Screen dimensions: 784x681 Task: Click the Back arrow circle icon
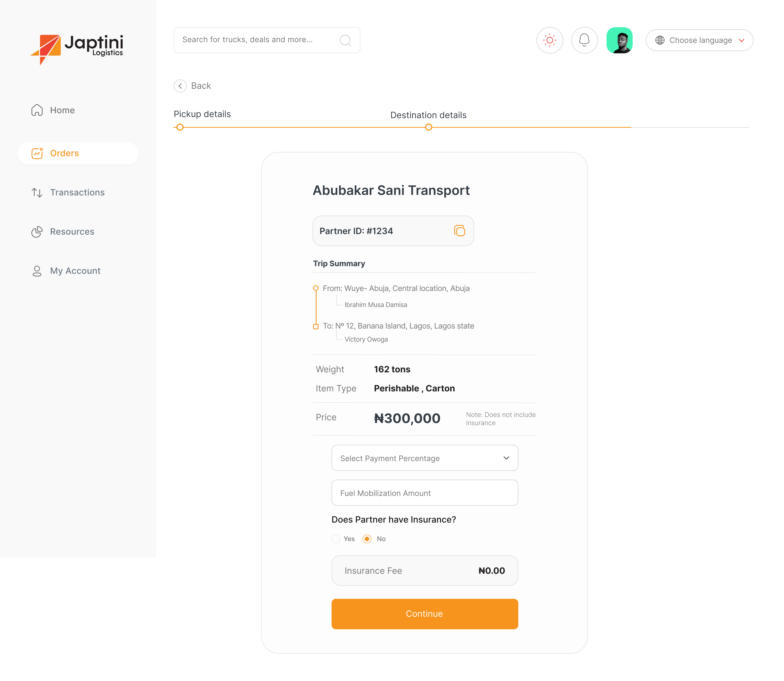180,86
